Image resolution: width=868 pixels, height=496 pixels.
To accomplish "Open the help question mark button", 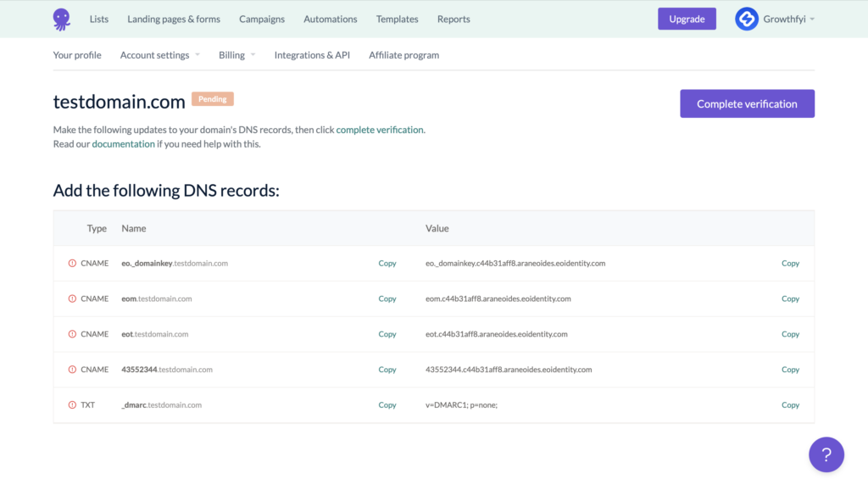I will (x=826, y=454).
